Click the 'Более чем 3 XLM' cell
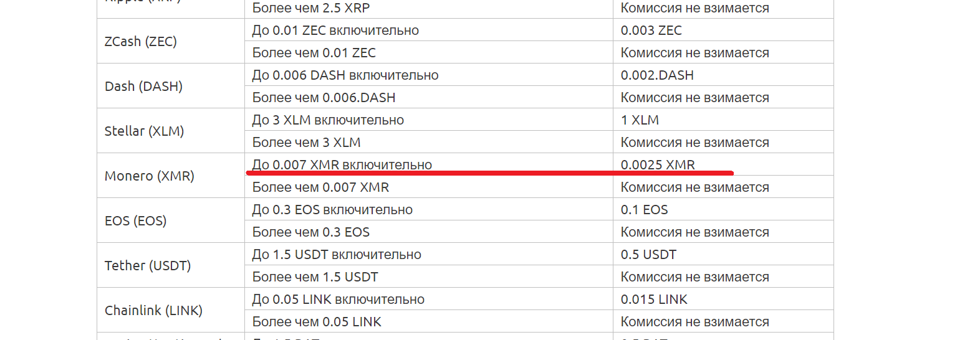The height and width of the screenshot is (340, 980). point(306,142)
